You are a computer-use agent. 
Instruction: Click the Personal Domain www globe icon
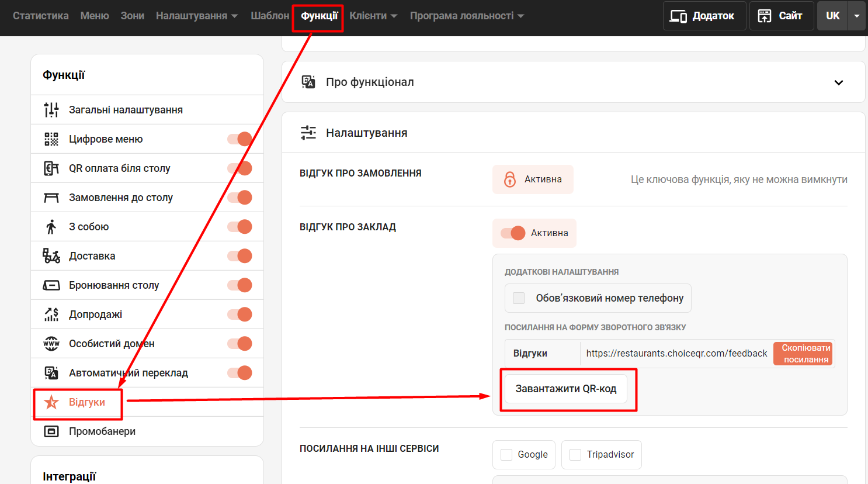(51, 344)
